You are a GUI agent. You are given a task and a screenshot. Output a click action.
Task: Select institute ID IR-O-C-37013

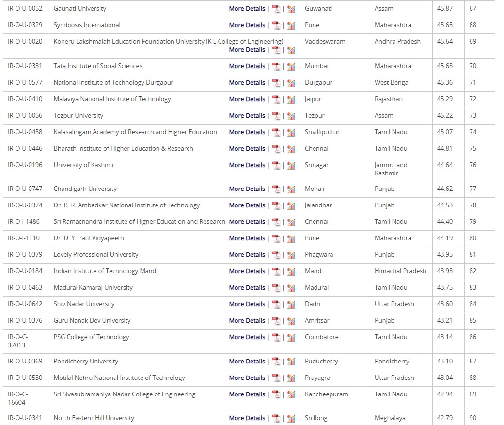(x=17, y=341)
